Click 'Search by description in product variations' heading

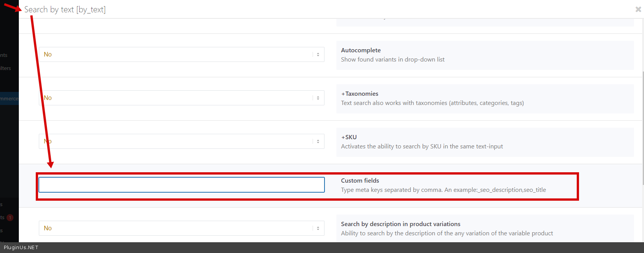coord(400,224)
